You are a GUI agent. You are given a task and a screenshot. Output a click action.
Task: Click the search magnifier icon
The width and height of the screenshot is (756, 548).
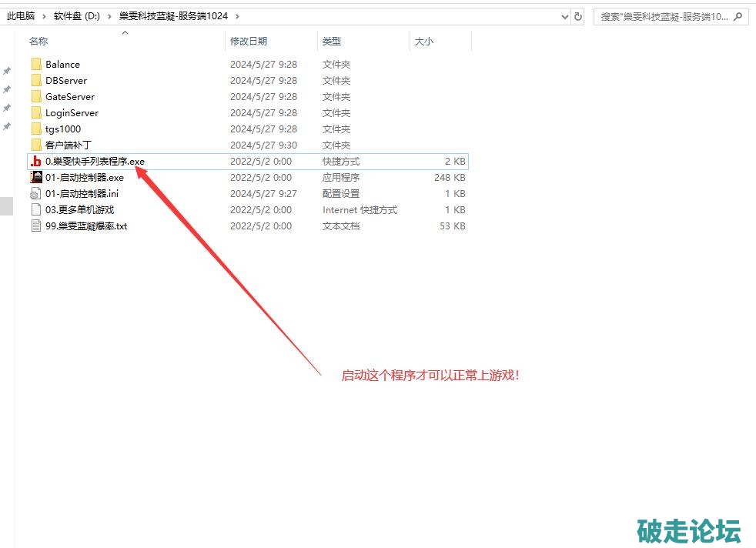pyautogui.click(x=738, y=16)
